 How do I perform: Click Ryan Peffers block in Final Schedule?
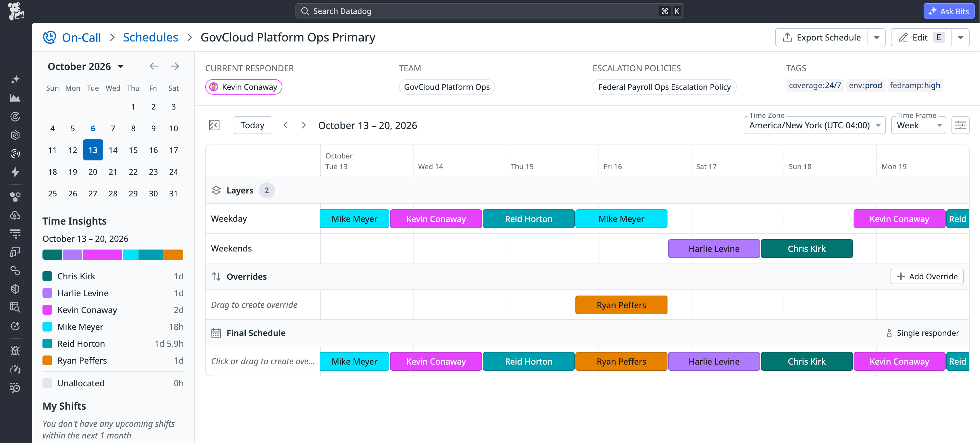click(x=621, y=361)
